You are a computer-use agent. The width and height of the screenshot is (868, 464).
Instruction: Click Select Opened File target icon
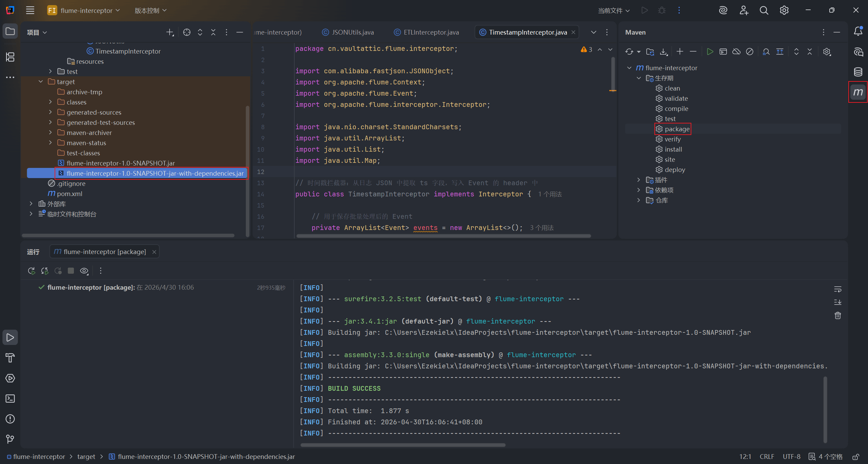[187, 32]
